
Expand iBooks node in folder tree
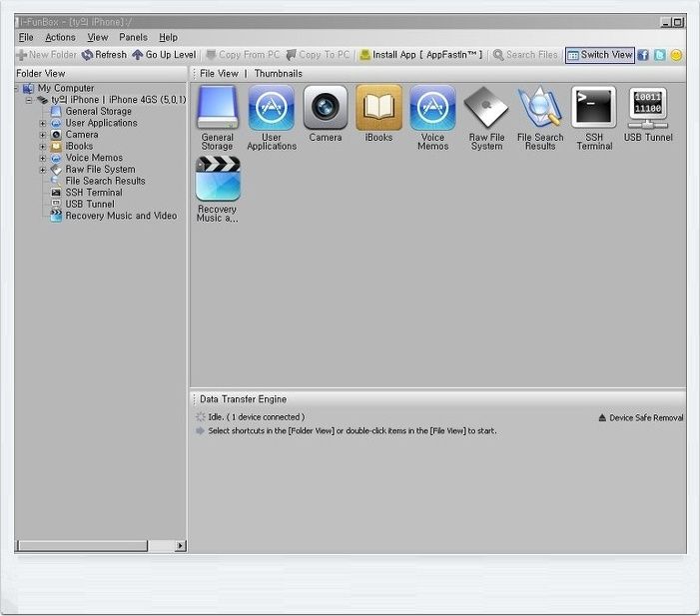42,147
